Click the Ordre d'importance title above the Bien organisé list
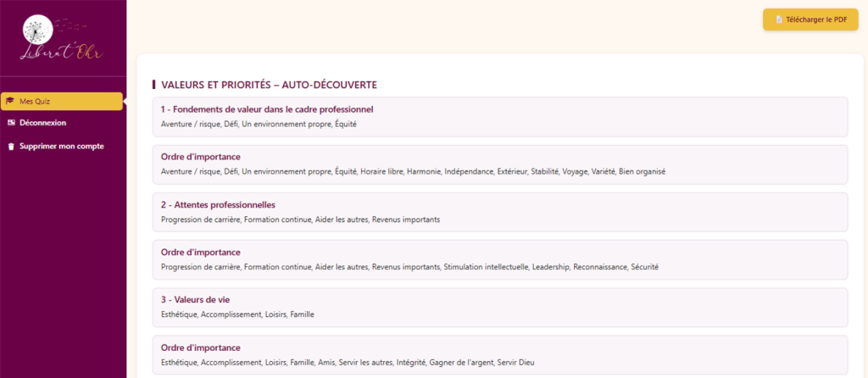This screenshot has height=378, width=868. [x=200, y=157]
